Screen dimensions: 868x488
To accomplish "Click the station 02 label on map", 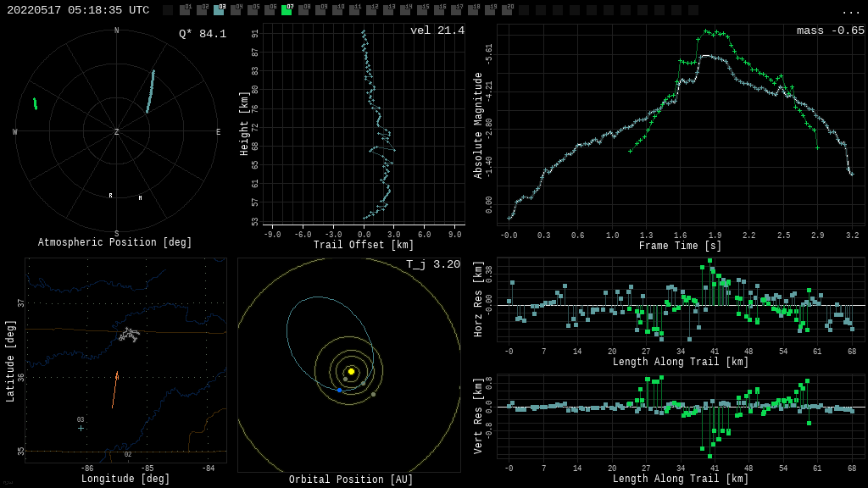I will pyautogui.click(x=128, y=455).
